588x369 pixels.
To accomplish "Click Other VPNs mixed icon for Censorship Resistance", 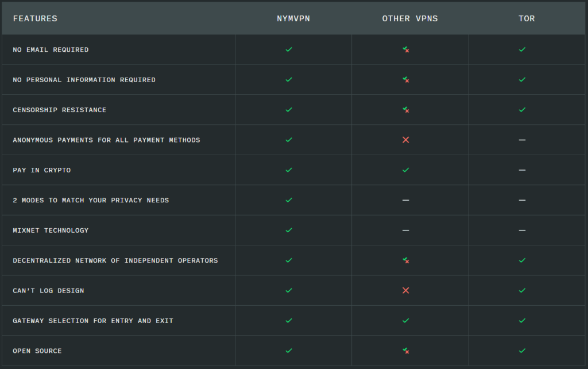I will (x=406, y=110).
